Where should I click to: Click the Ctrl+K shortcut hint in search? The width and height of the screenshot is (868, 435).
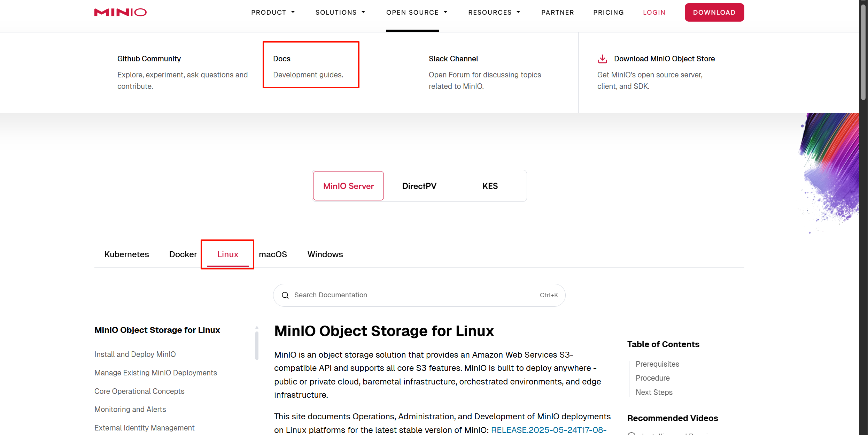(x=549, y=295)
